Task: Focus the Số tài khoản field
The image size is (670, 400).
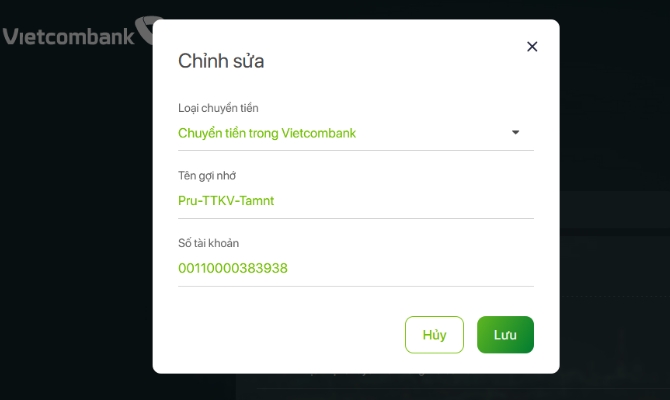Action: [355, 268]
